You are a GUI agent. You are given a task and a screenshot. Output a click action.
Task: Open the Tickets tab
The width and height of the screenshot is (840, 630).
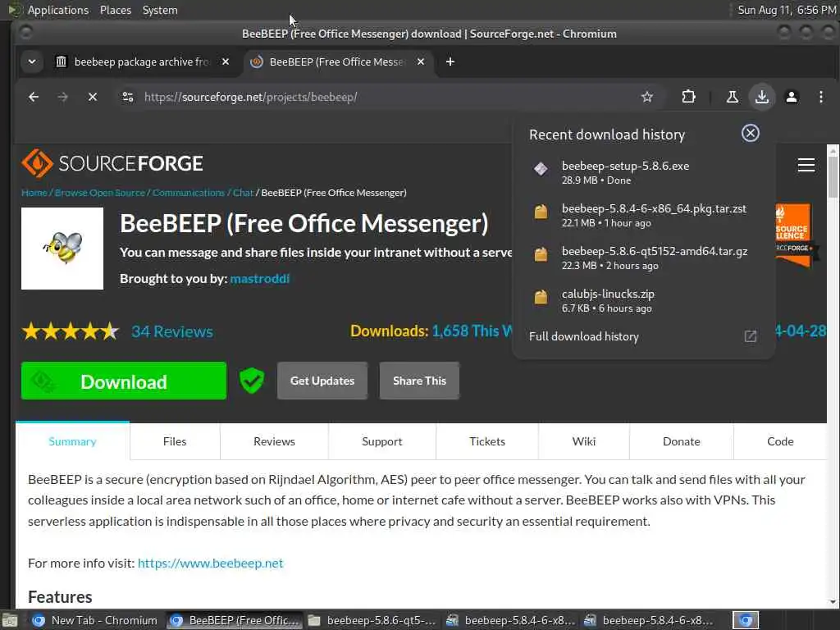pyautogui.click(x=487, y=441)
